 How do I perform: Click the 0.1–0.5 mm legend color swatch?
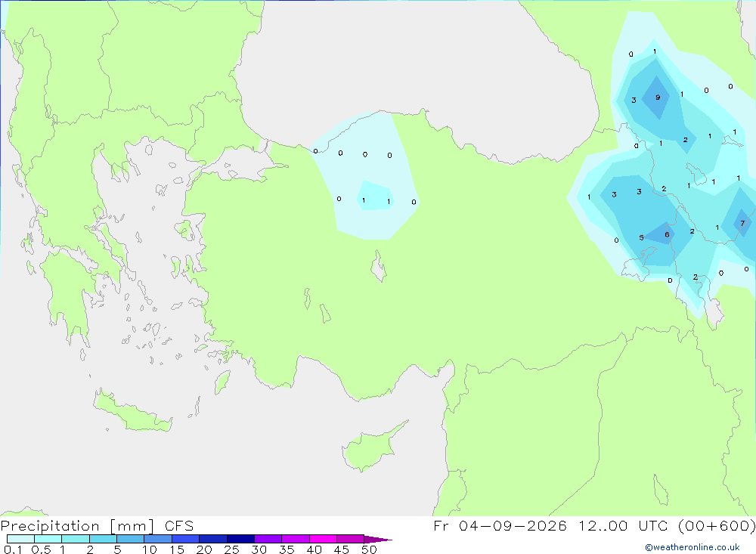[x=20, y=539]
